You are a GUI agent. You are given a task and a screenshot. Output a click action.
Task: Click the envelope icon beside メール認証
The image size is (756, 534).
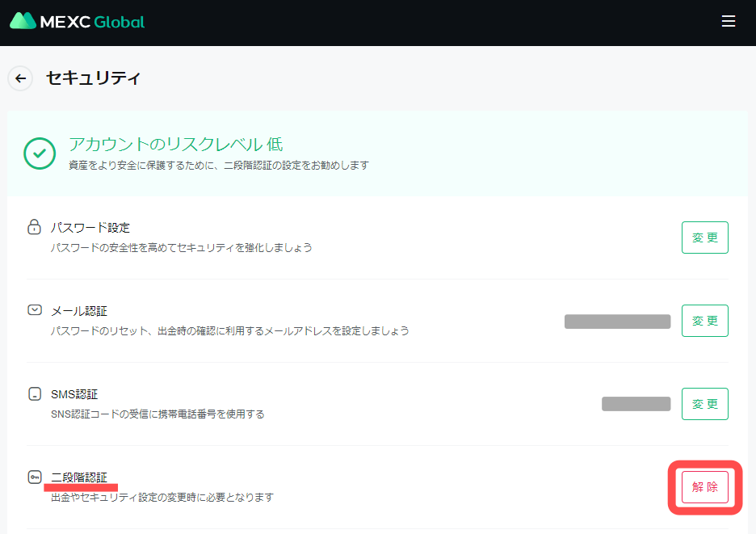[x=35, y=309]
